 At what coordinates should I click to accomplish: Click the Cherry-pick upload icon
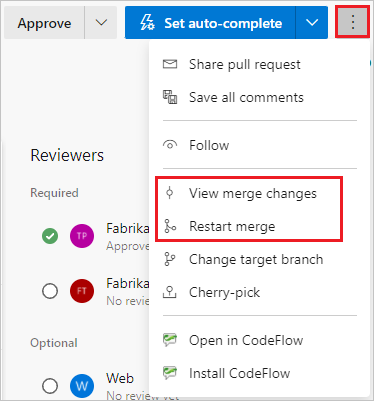coord(170,292)
